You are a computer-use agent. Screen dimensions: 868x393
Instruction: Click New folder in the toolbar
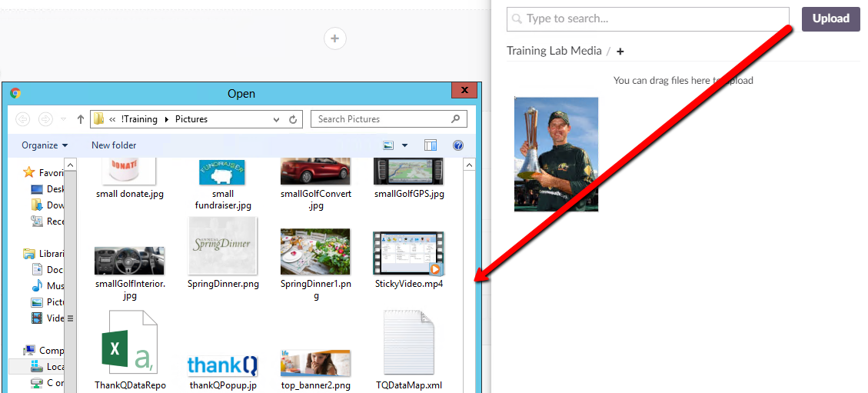(x=114, y=145)
